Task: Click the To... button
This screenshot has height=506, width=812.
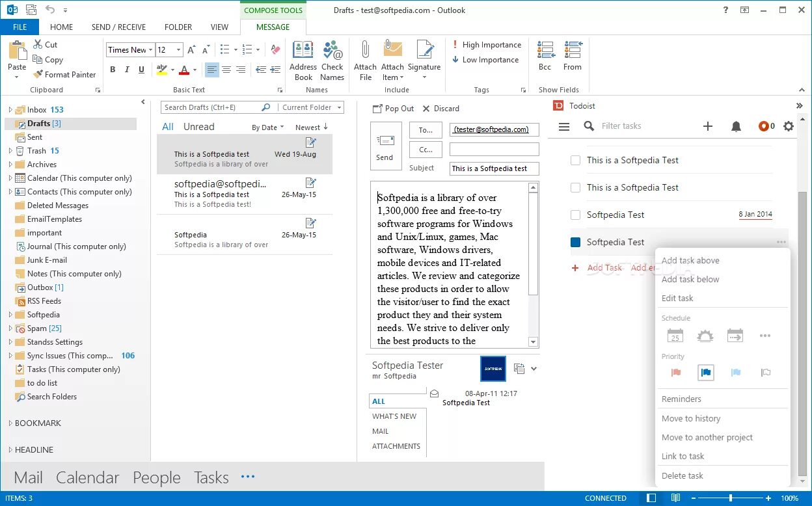Action: (x=426, y=130)
